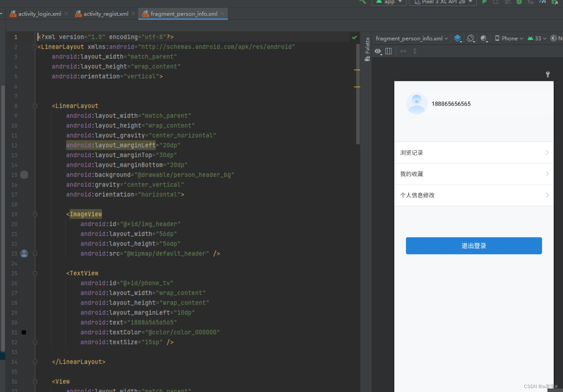Click the phone number 188865656565 in preview
This screenshot has height=392, width=563.
click(x=451, y=104)
